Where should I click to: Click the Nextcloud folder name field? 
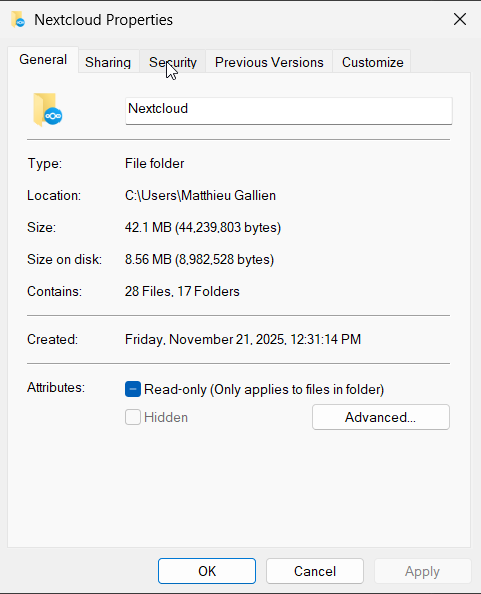(289, 111)
